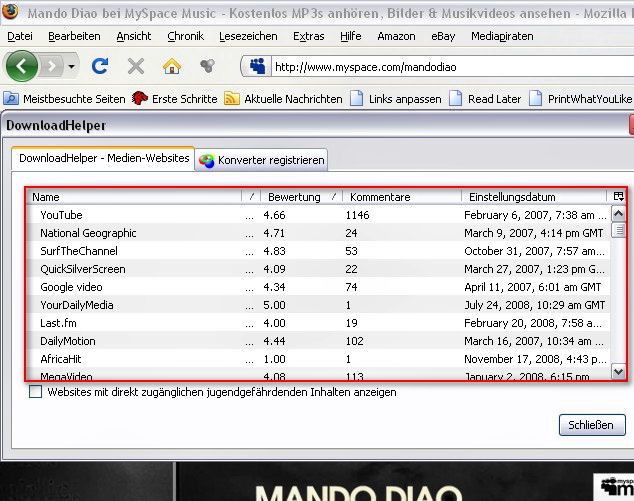
Task: Open the Lesezeichen menu
Action: (248, 36)
